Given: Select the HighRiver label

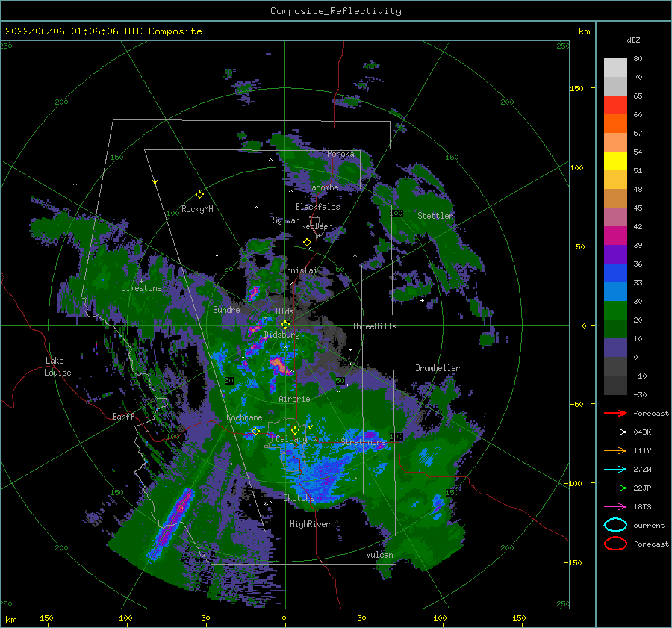Looking at the screenshot, I should [x=309, y=524].
